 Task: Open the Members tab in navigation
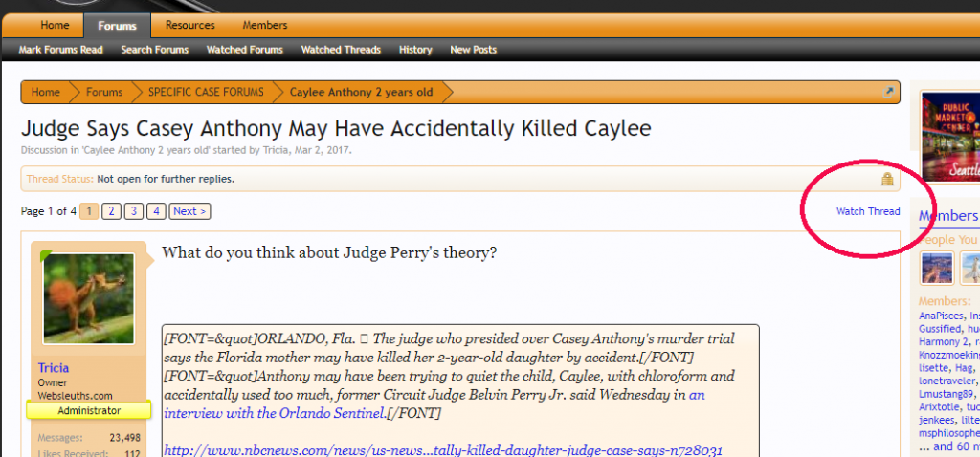[265, 26]
